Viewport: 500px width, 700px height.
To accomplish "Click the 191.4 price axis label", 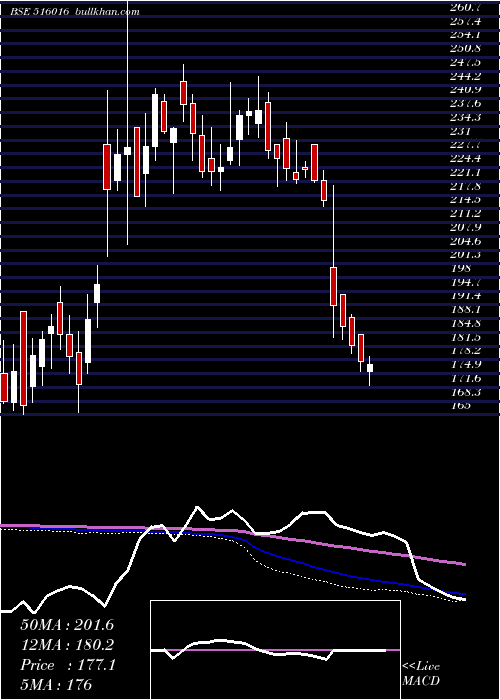I will tap(467, 296).
